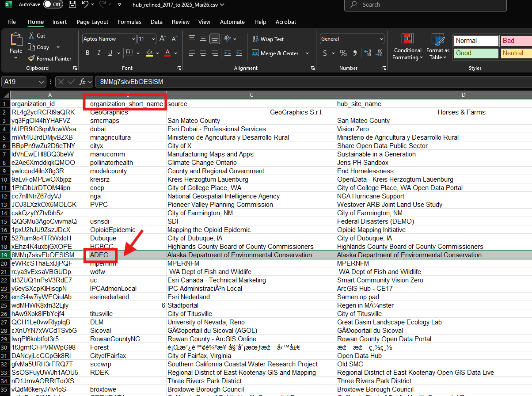Apply the Neutral cell style
Screen dimensions: 532x396
[x=516, y=53]
